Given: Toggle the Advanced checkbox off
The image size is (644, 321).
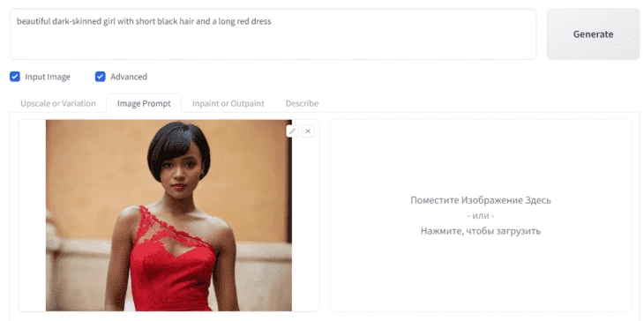Looking at the screenshot, I should pyautogui.click(x=101, y=77).
